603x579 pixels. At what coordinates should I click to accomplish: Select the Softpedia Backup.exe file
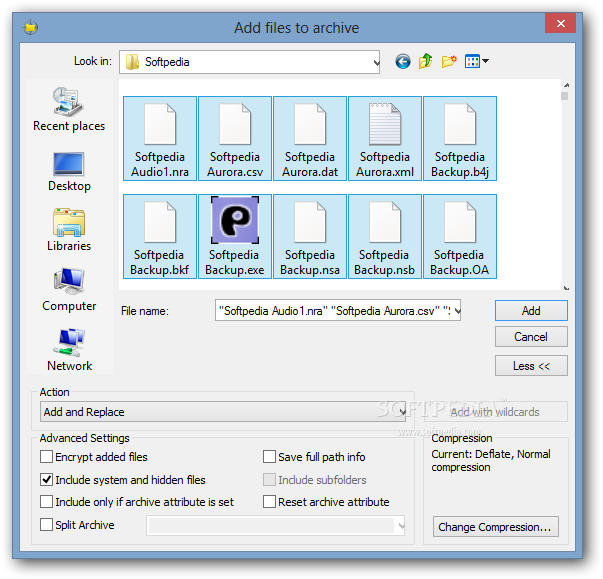click(x=235, y=236)
